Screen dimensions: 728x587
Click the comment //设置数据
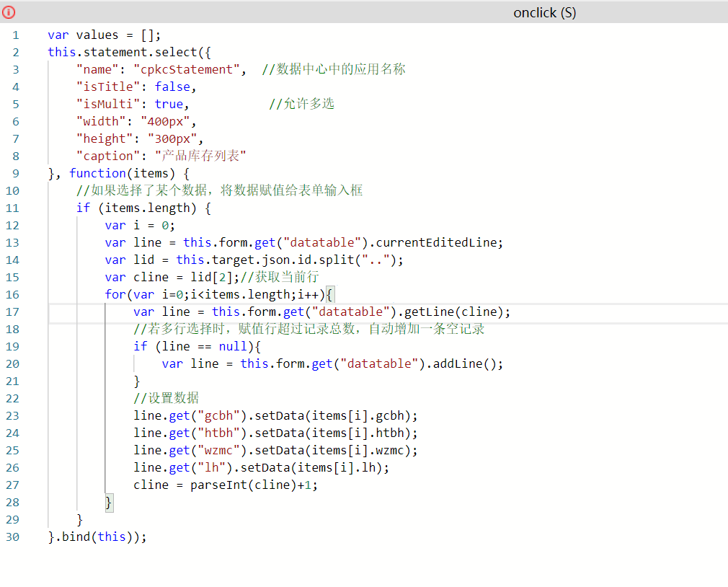click(166, 399)
